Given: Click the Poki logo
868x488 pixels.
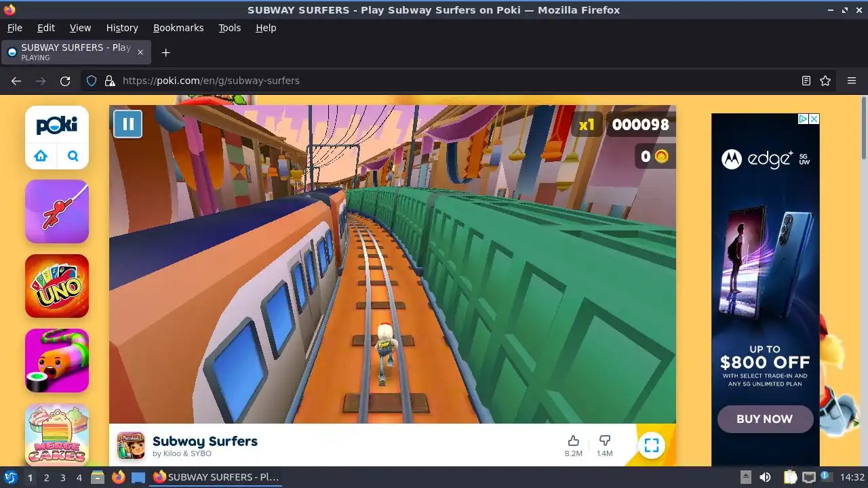Looking at the screenshot, I should coord(57,125).
